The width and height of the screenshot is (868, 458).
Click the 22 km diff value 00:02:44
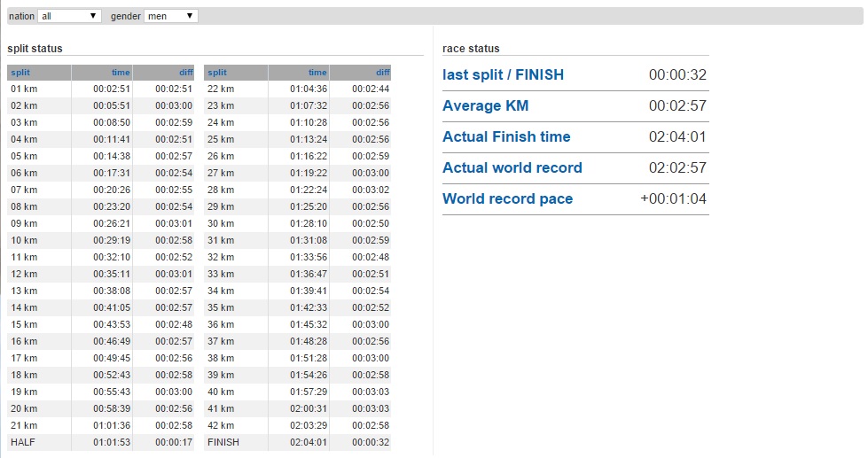(x=371, y=89)
